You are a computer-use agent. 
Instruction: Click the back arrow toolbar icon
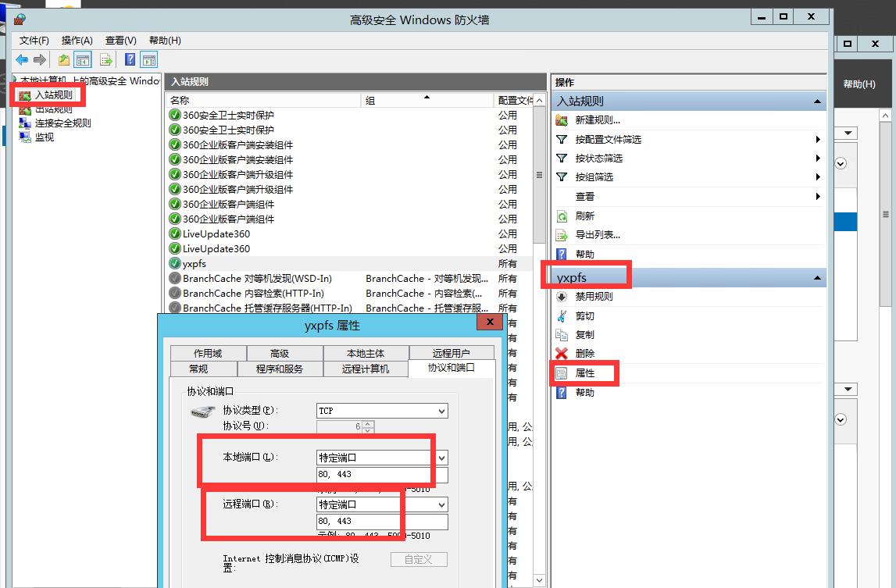tap(22, 59)
